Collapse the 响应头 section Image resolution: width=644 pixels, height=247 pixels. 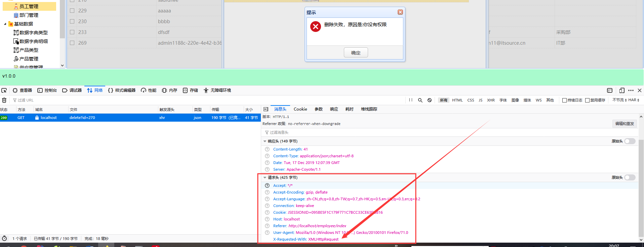click(265, 141)
